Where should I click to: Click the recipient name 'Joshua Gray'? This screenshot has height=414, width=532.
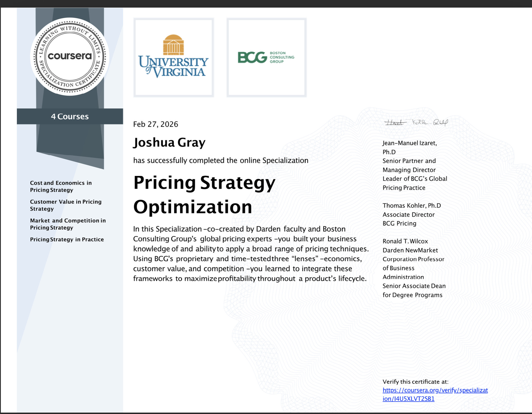point(169,142)
